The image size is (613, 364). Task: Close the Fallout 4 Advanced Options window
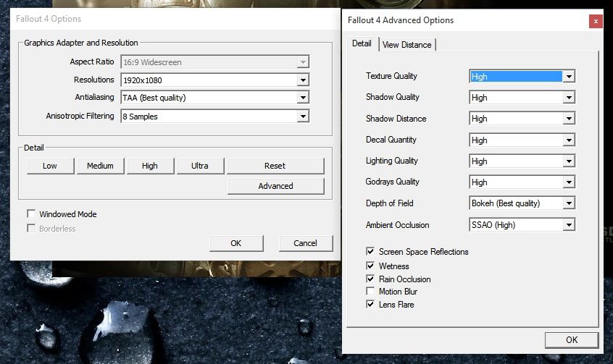pyautogui.click(x=596, y=21)
